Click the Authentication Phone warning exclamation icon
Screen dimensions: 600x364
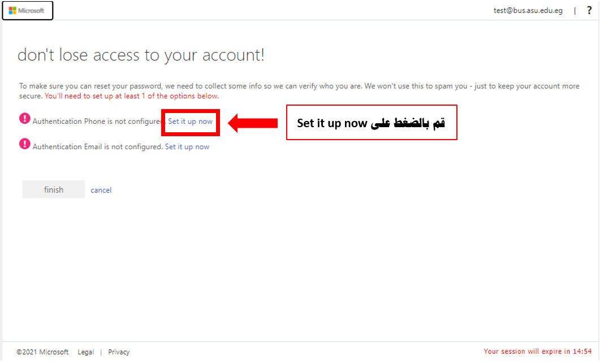(24, 119)
